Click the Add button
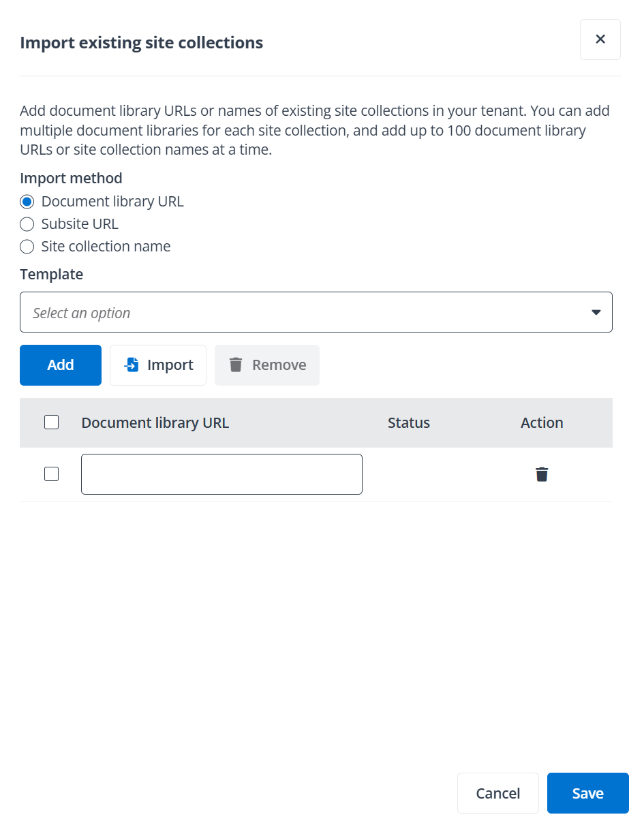 click(x=60, y=365)
